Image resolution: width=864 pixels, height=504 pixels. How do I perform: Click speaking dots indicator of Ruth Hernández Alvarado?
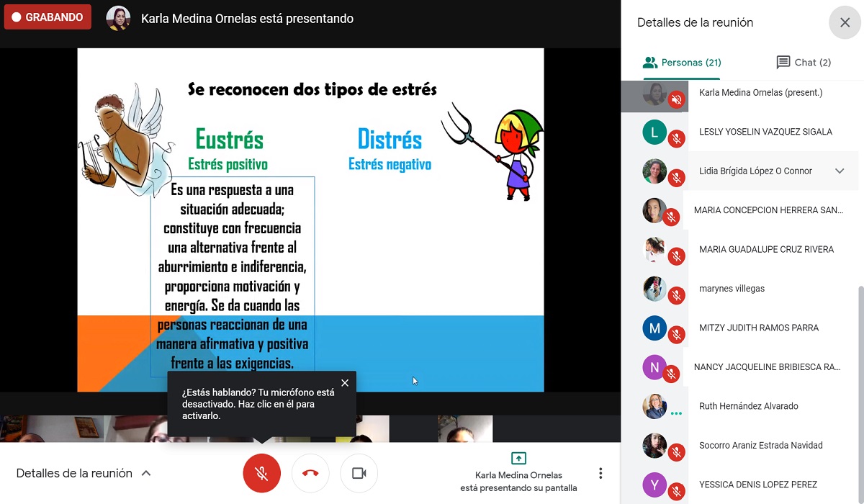point(676,414)
